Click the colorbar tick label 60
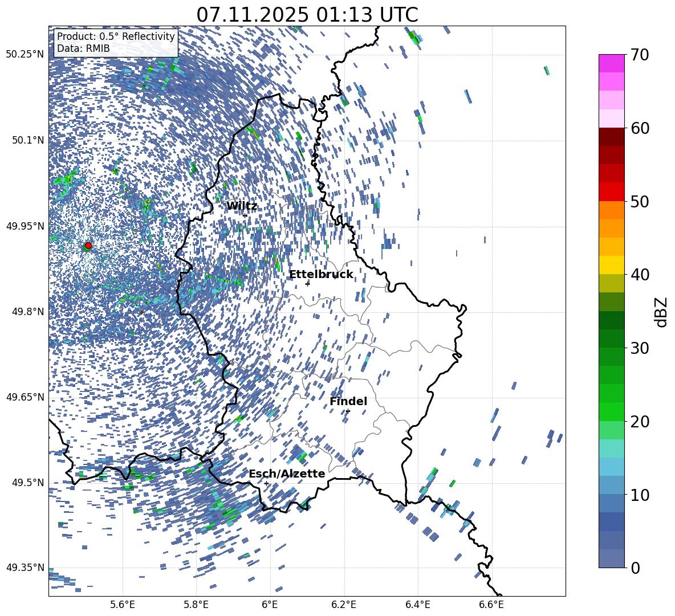The height and width of the screenshot is (616, 675). 640,128
